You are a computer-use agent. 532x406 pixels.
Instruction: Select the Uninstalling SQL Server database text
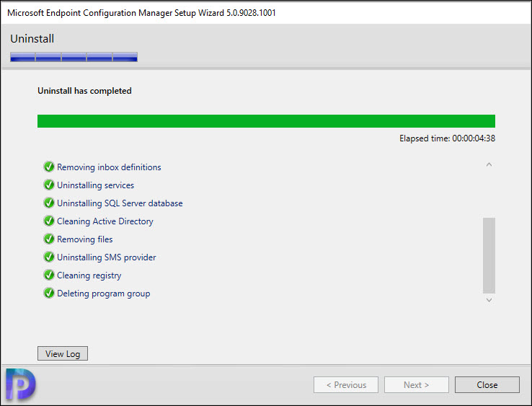point(120,203)
